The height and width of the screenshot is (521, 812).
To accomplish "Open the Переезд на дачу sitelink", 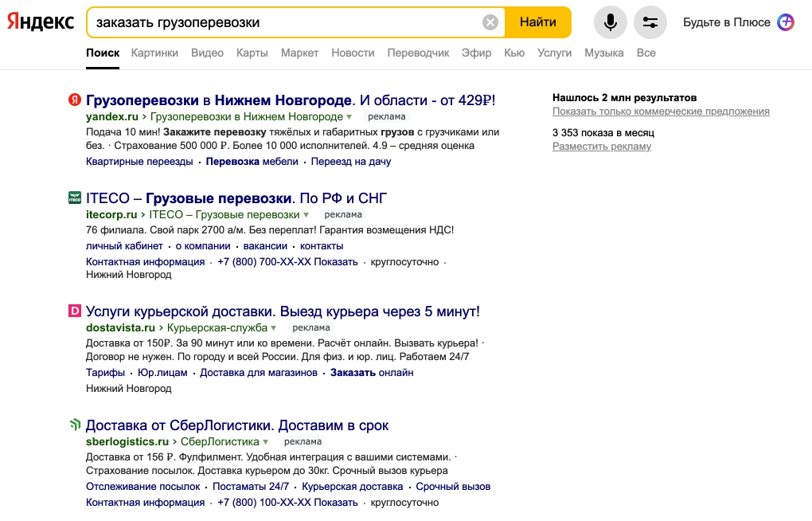I will (351, 161).
